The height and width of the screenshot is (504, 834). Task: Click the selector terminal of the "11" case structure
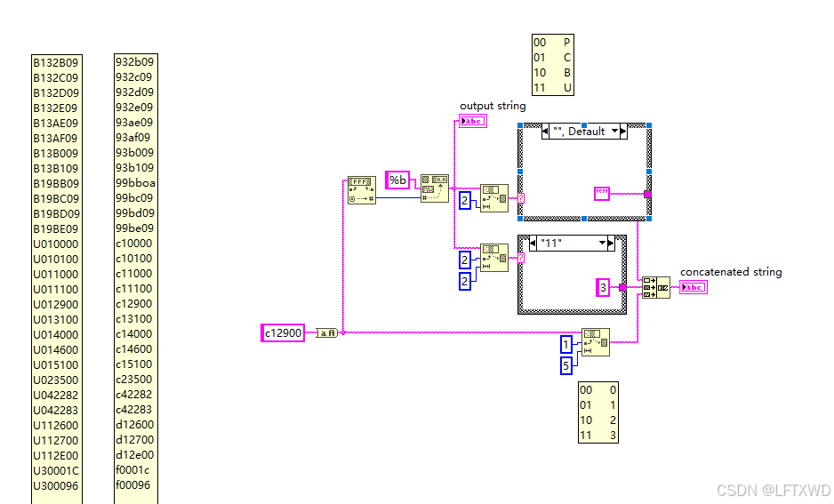pyautogui.click(x=521, y=258)
